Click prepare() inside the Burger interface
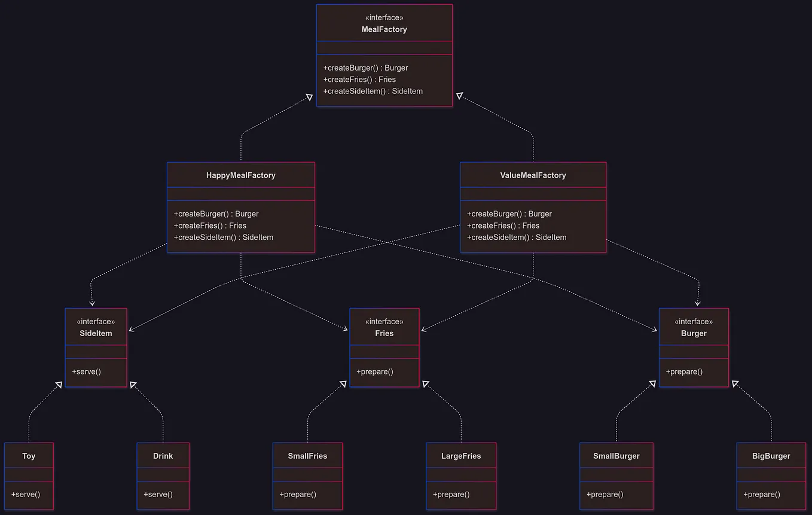 tap(684, 371)
